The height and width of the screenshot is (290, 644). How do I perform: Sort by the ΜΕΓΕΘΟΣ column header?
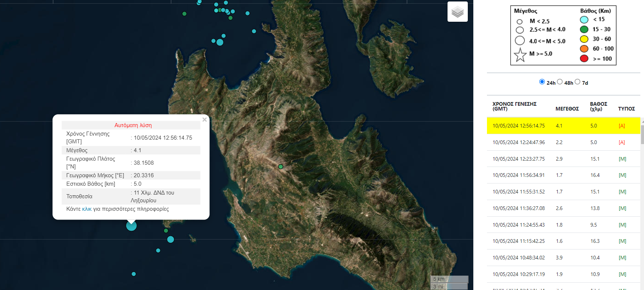[x=567, y=109]
